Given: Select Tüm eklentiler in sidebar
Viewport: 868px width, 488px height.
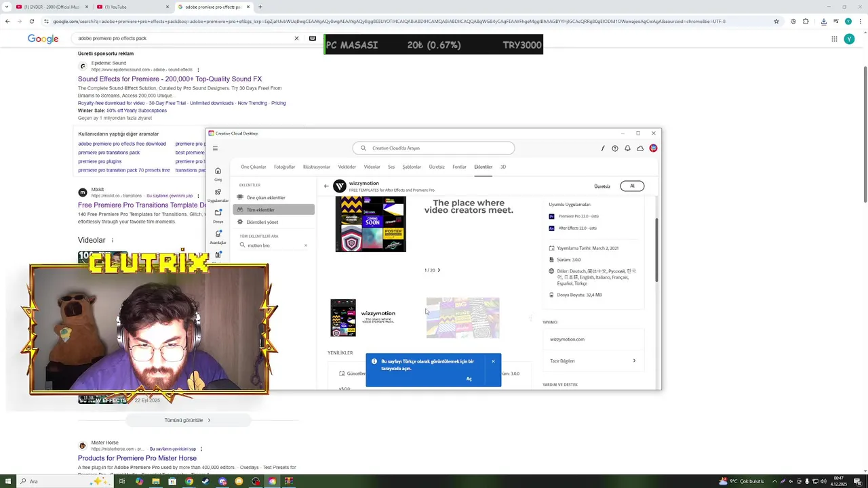Looking at the screenshot, I should click(x=273, y=210).
